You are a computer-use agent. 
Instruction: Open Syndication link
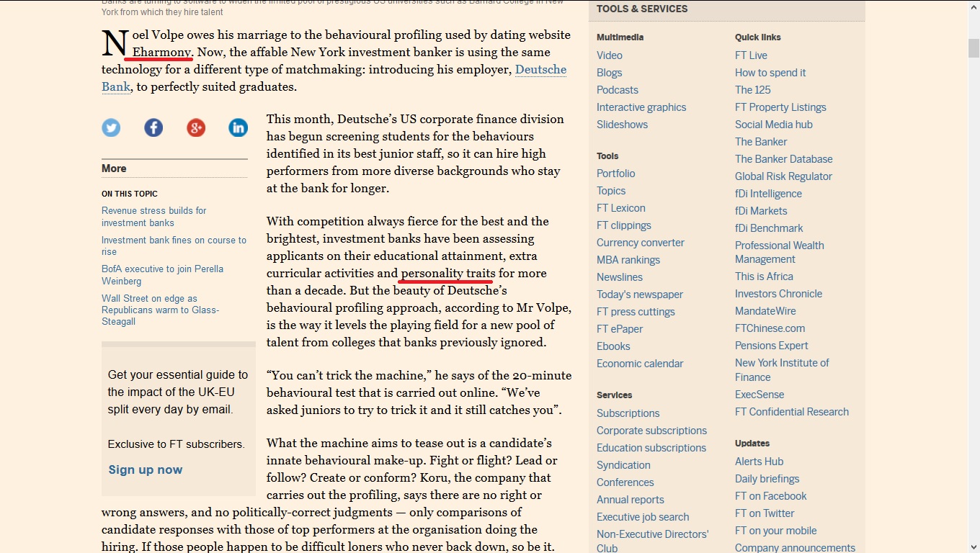coord(623,465)
